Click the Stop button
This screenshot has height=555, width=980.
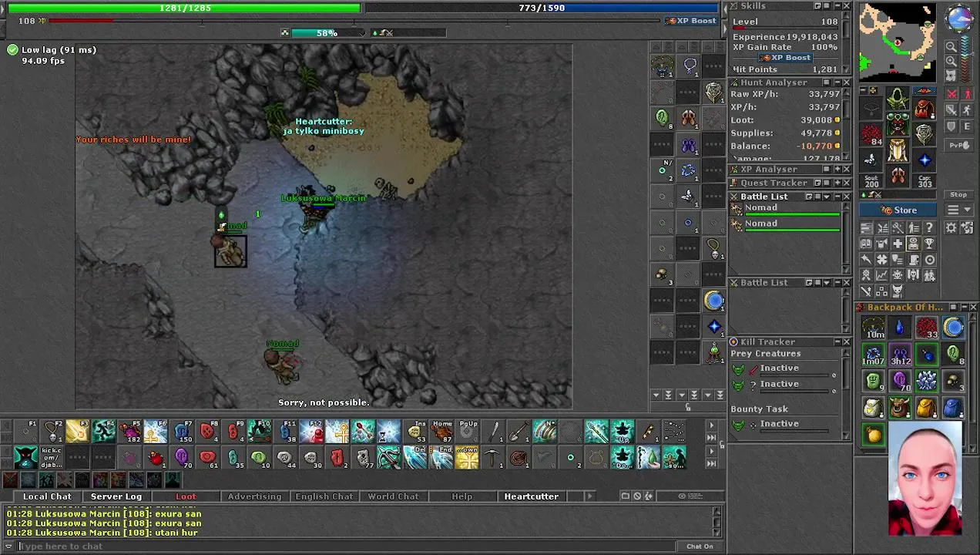pyautogui.click(x=958, y=195)
